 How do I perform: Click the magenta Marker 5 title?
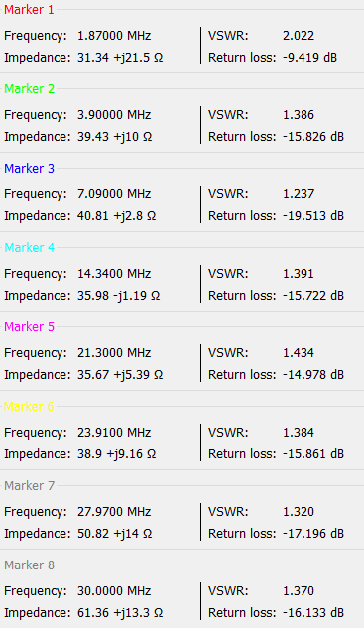pyautogui.click(x=29, y=326)
